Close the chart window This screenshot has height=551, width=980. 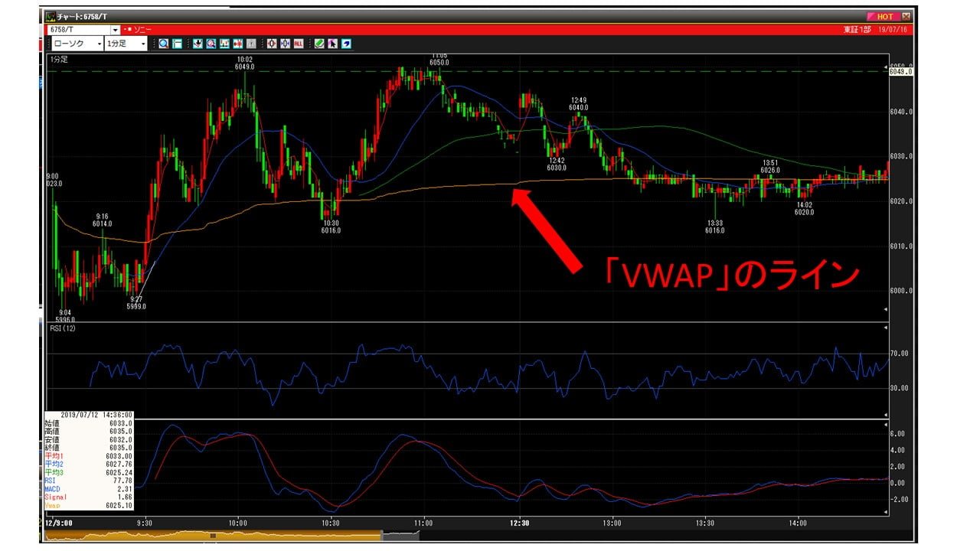(x=906, y=16)
